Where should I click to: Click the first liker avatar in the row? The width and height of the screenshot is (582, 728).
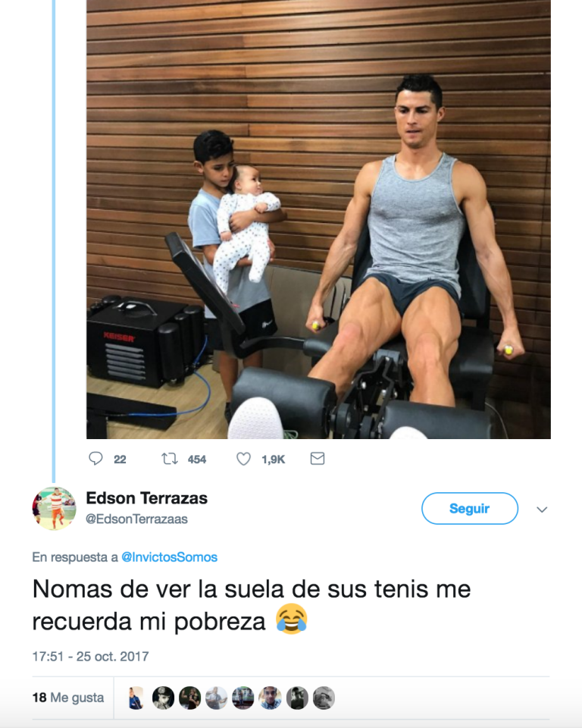tap(136, 698)
